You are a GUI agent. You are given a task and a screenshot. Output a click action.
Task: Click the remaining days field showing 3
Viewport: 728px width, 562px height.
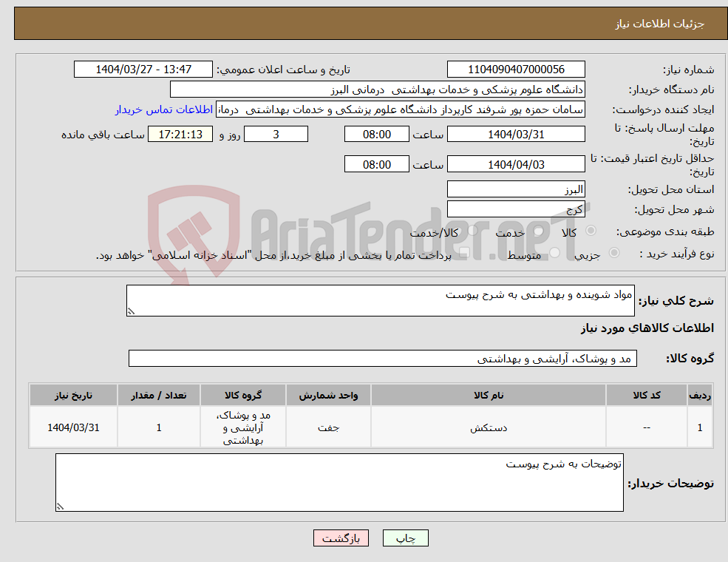coord(276,135)
